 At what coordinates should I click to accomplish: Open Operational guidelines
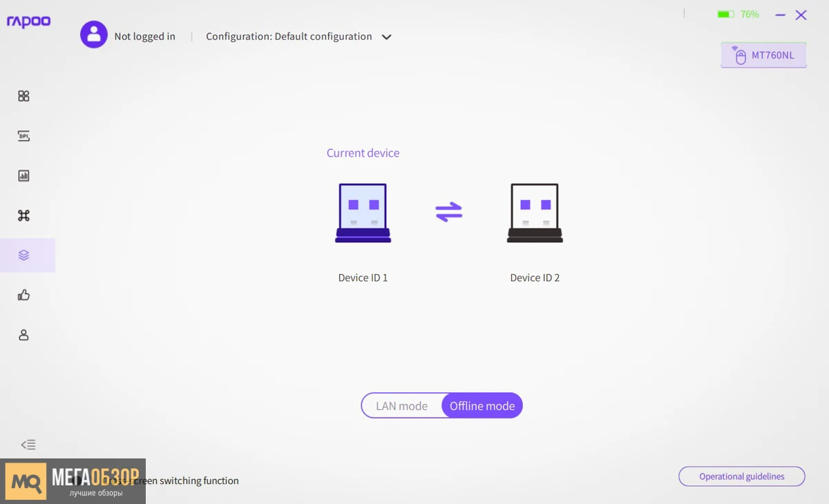coord(741,476)
